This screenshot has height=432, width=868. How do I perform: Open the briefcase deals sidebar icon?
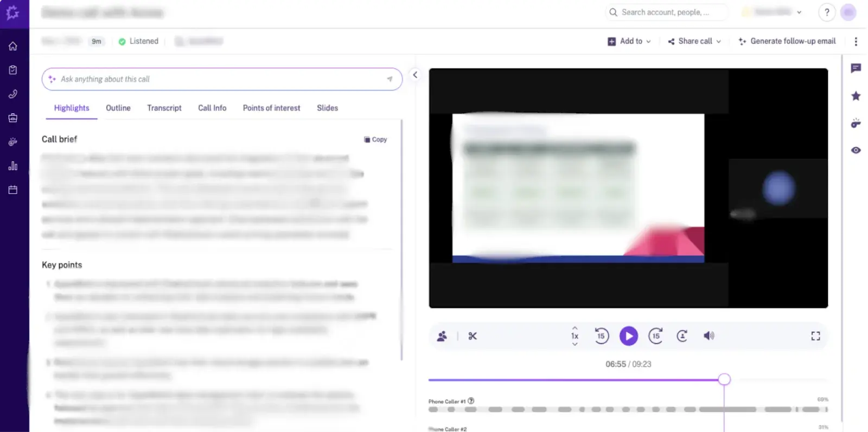click(x=13, y=118)
